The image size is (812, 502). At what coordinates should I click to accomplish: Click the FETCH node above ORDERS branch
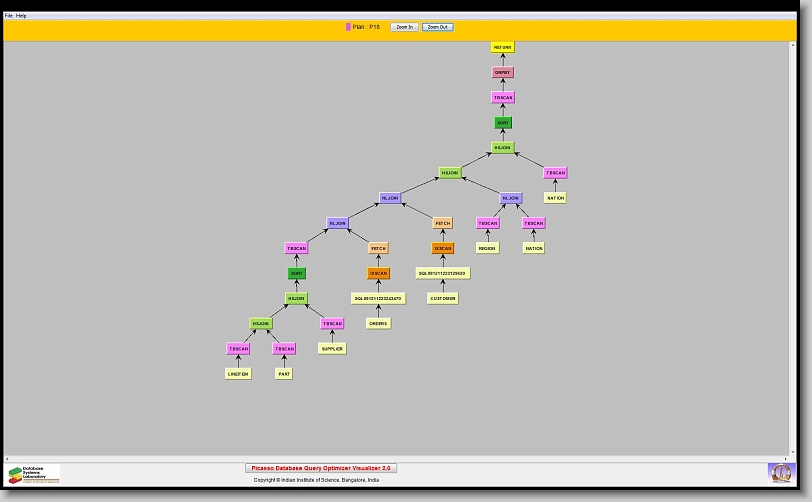[378, 248]
